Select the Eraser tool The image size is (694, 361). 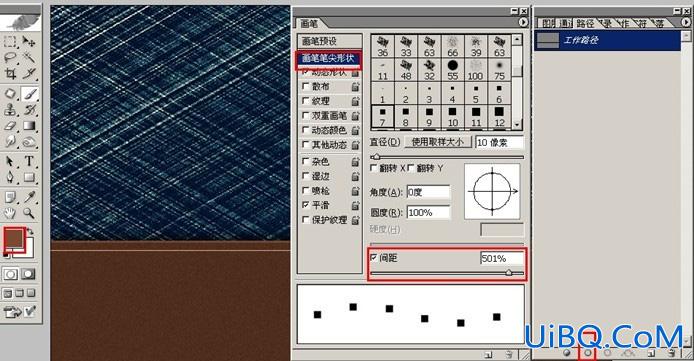tap(10, 126)
